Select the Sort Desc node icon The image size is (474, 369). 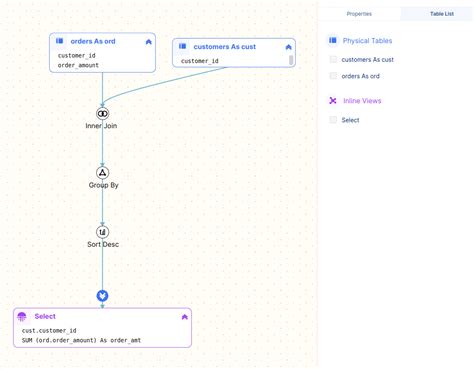coord(102,232)
